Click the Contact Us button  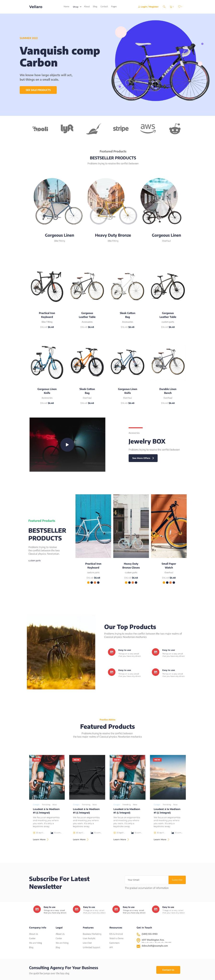coord(168,970)
